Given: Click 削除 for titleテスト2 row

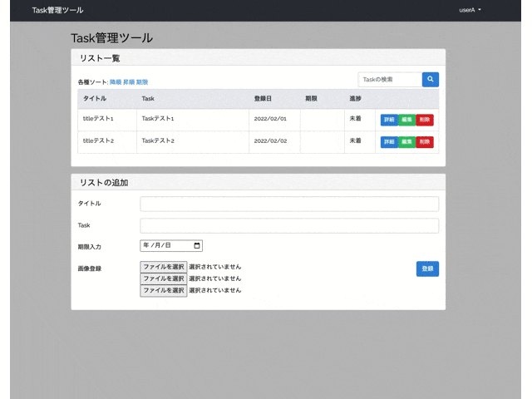Looking at the screenshot, I should click(x=425, y=142).
